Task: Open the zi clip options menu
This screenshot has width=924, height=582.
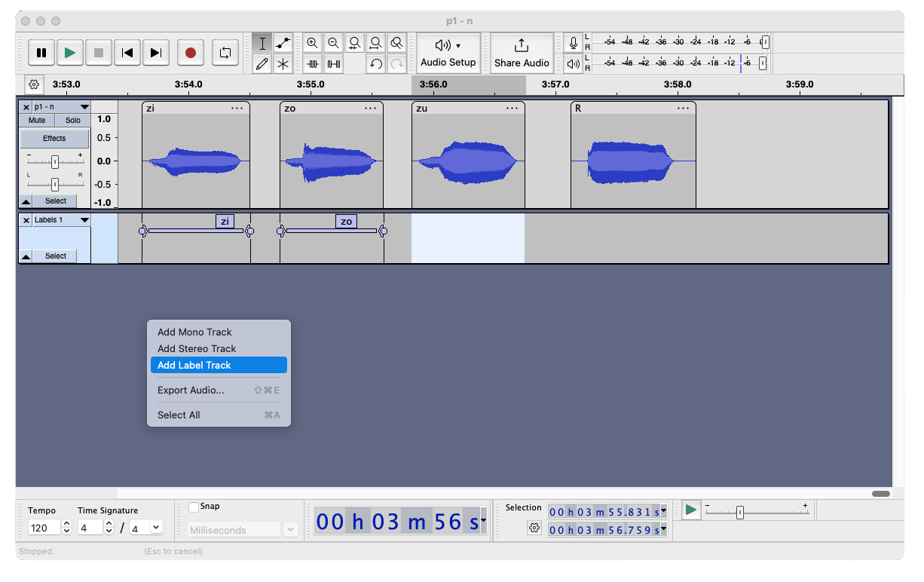Action: (x=237, y=109)
